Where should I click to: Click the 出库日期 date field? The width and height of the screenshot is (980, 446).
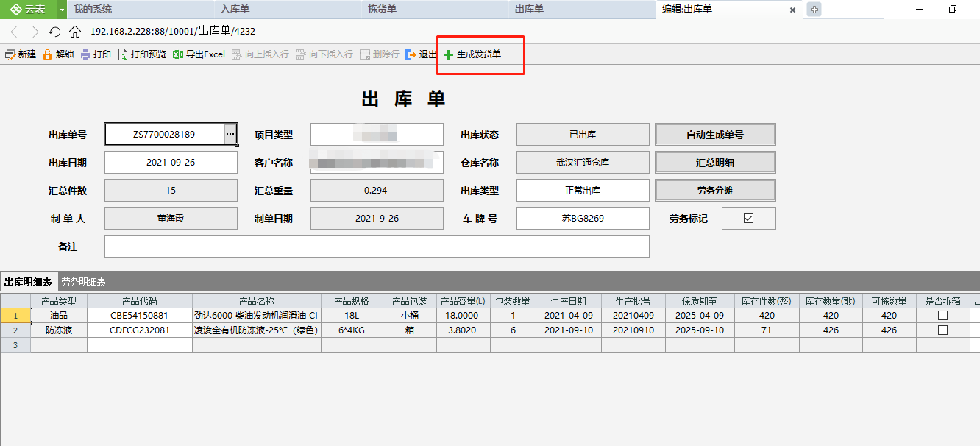click(x=171, y=163)
